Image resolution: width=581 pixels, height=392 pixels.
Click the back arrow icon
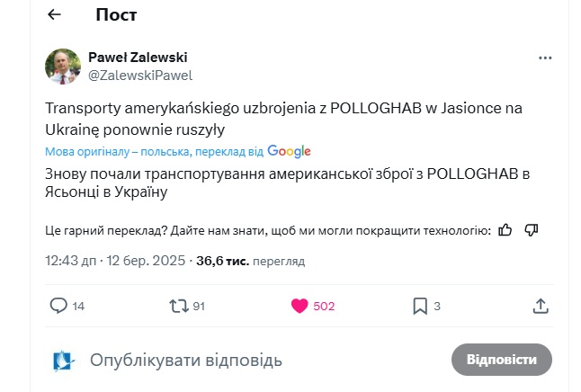(x=54, y=14)
